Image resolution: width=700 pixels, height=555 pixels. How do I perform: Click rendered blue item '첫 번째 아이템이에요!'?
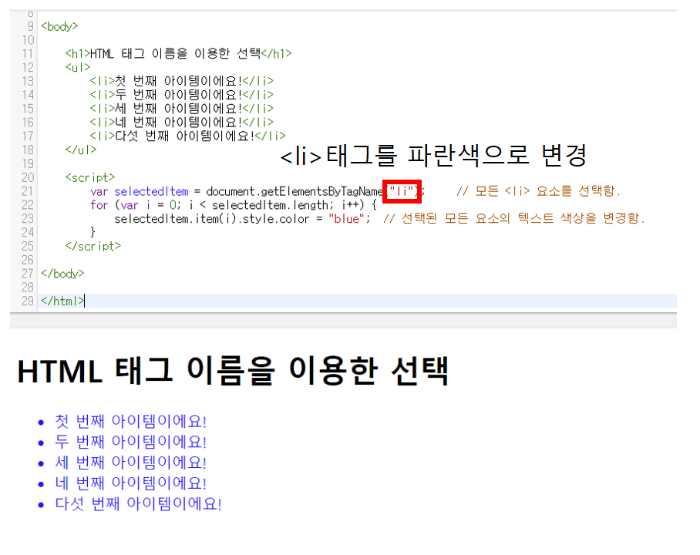130,421
